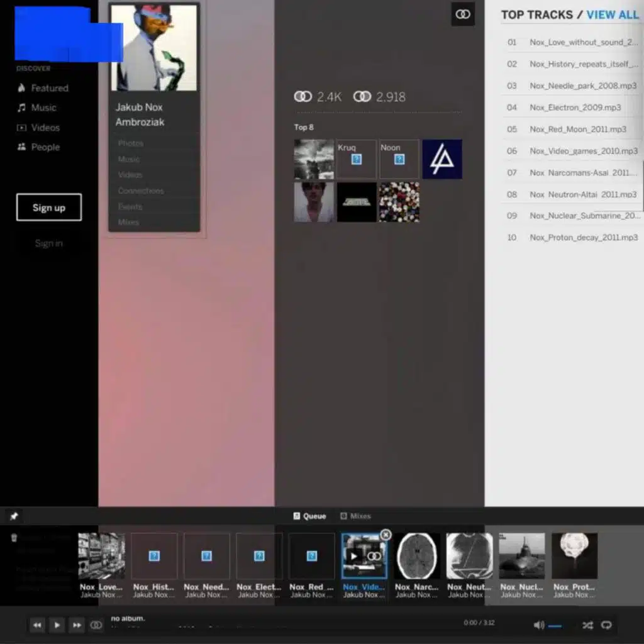Play track 08 Nox Neutron-Altai
The image size is (644, 644).
pyautogui.click(x=572, y=195)
